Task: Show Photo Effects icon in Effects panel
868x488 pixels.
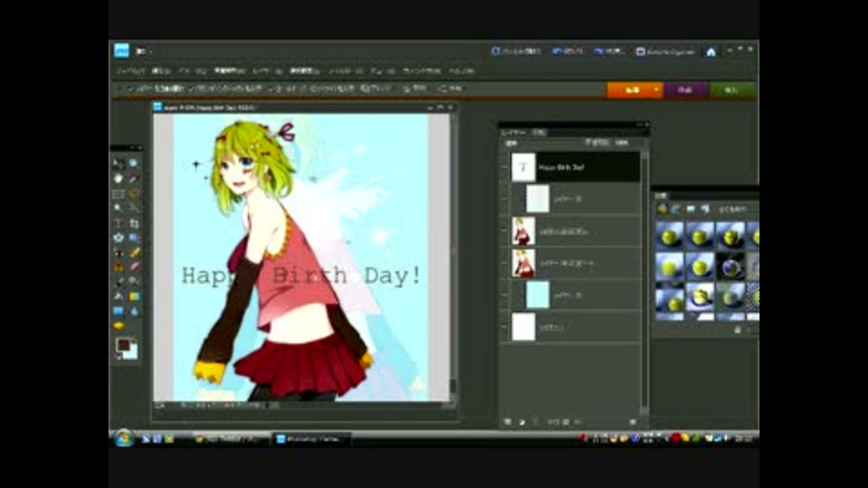Action: click(x=691, y=209)
